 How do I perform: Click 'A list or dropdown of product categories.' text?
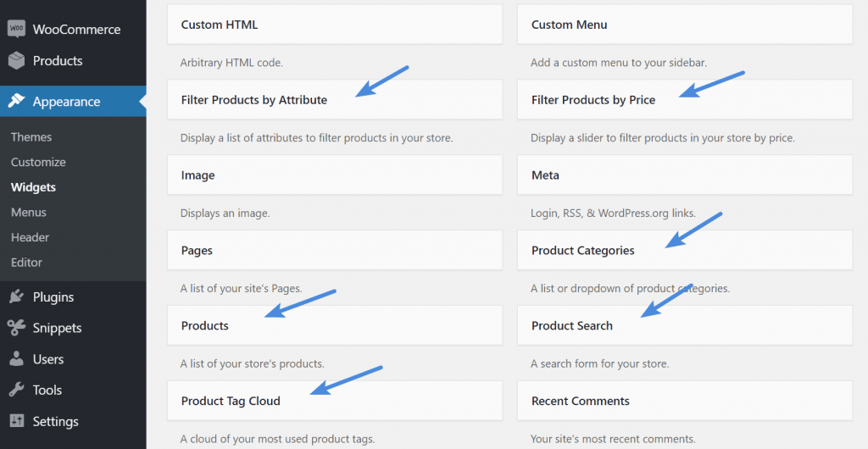pos(630,288)
